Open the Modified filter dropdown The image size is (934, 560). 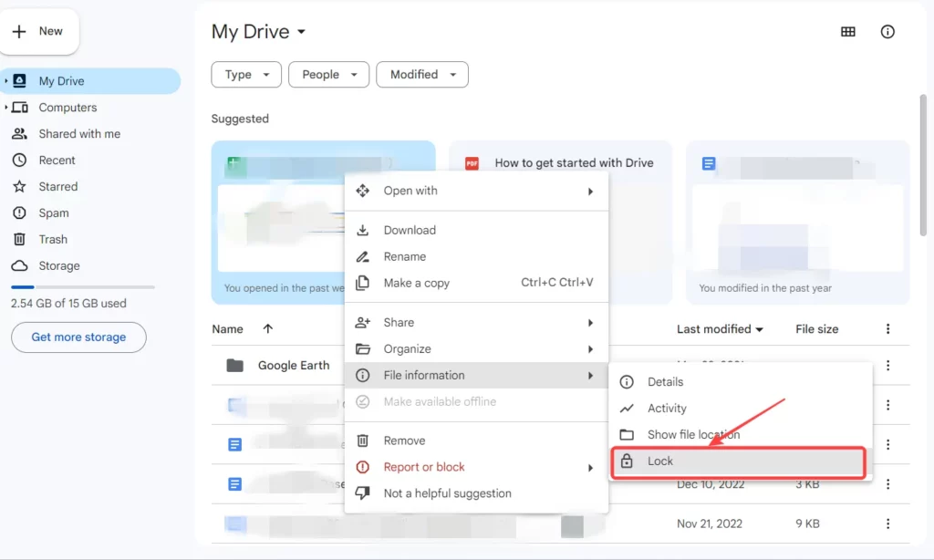[422, 75]
